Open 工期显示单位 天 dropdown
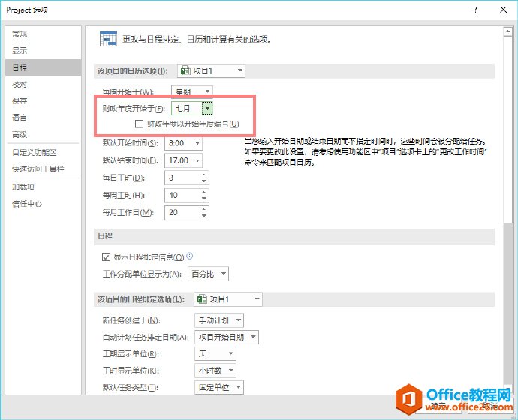The width and height of the screenshot is (518, 420). pyautogui.click(x=215, y=354)
